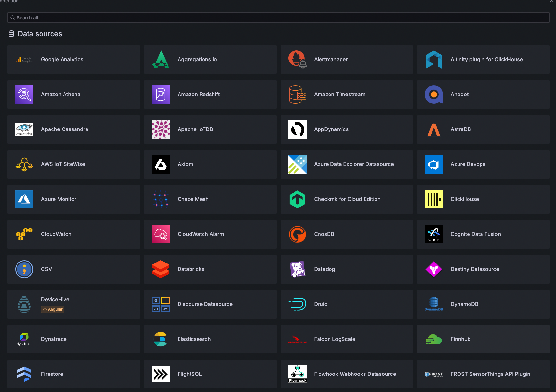The height and width of the screenshot is (392, 556).
Task: Click the DynamoDB logo icon
Action: pyautogui.click(x=434, y=304)
